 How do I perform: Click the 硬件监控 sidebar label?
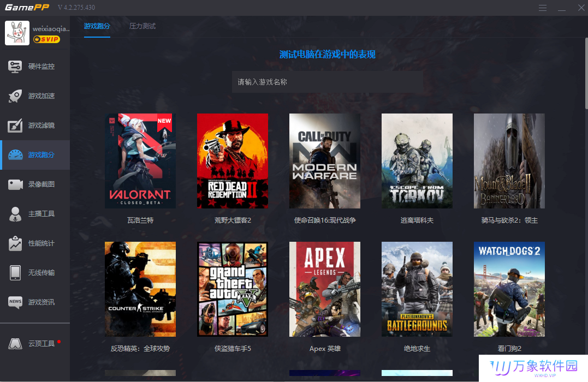(x=41, y=67)
